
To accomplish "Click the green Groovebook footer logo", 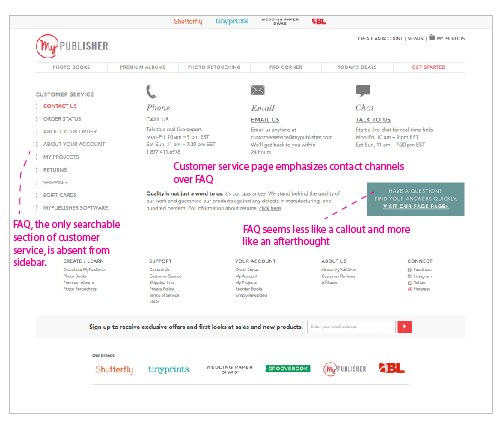I will (x=288, y=368).
